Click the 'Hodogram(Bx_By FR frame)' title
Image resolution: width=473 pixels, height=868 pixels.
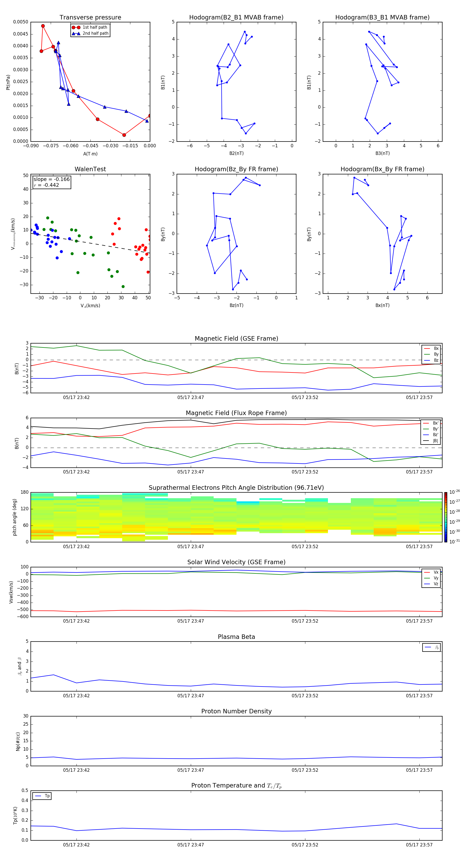(x=382, y=169)
